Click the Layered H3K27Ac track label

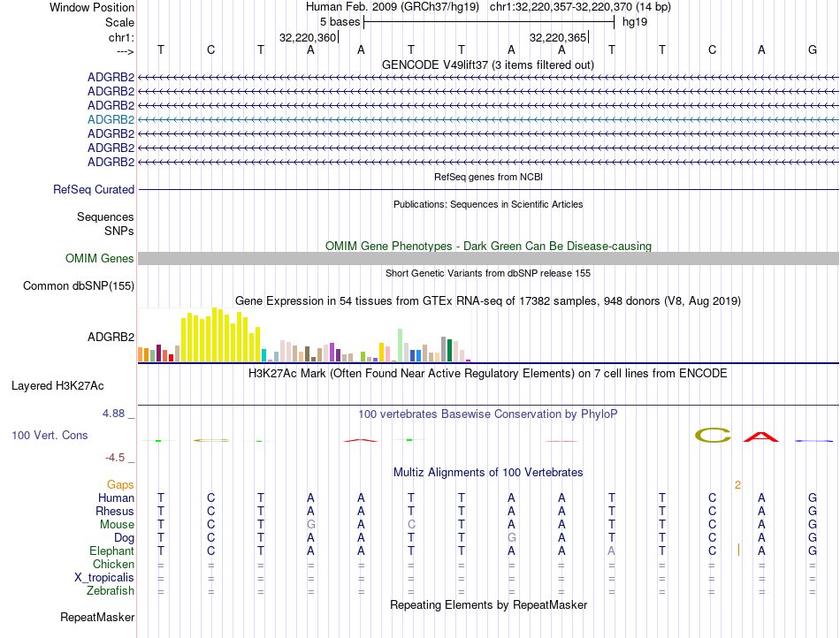(x=57, y=386)
